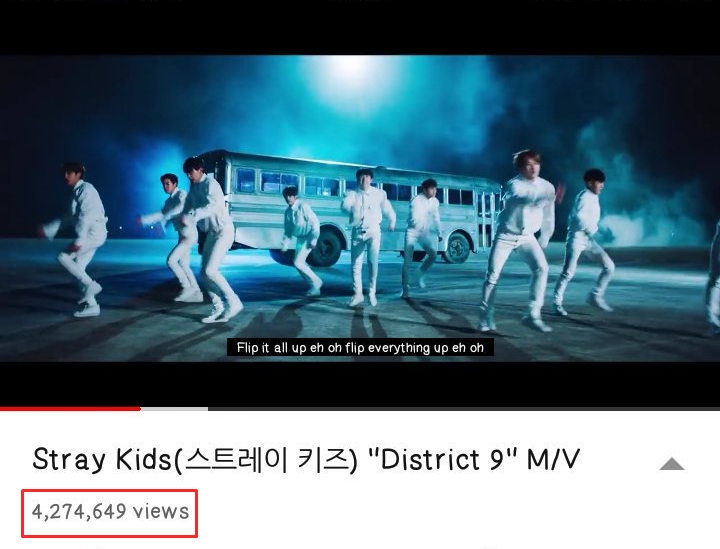Collapse the video description with the arrow
The image size is (720, 549).
click(x=671, y=464)
